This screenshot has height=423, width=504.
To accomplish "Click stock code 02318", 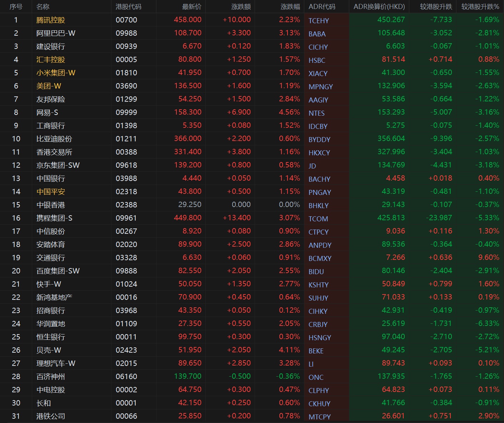I will (x=126, y=192).
